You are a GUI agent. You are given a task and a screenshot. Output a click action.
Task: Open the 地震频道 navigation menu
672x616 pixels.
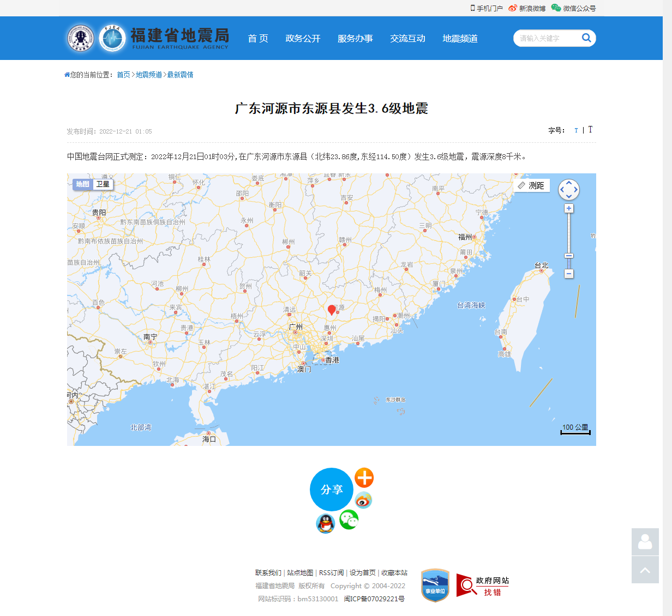[x=460, y=38]
